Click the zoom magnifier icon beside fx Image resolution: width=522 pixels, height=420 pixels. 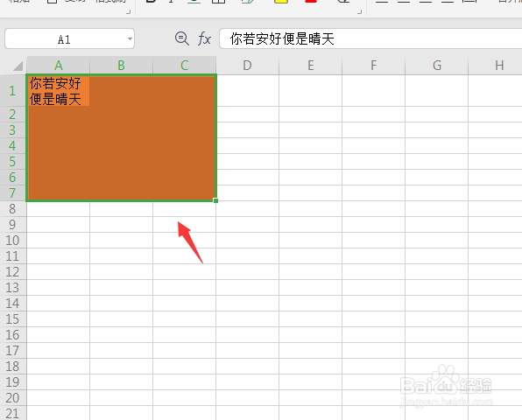[182, 38]
